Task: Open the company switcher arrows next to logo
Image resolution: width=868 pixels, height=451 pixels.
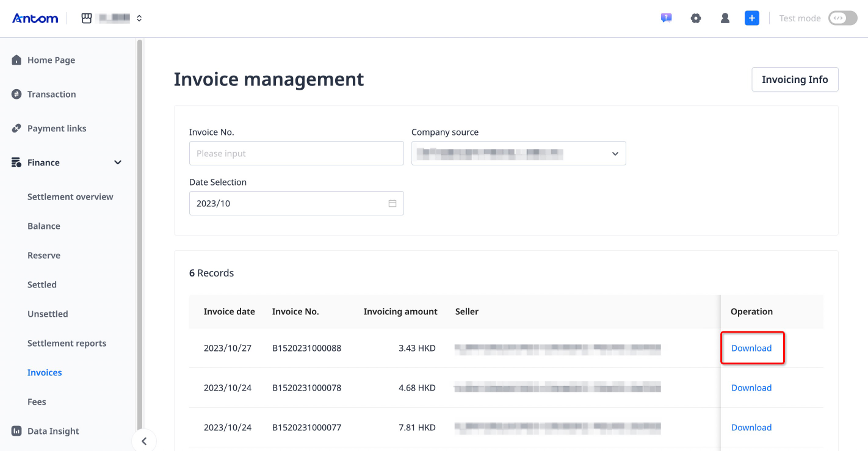Action: [139, 18]
